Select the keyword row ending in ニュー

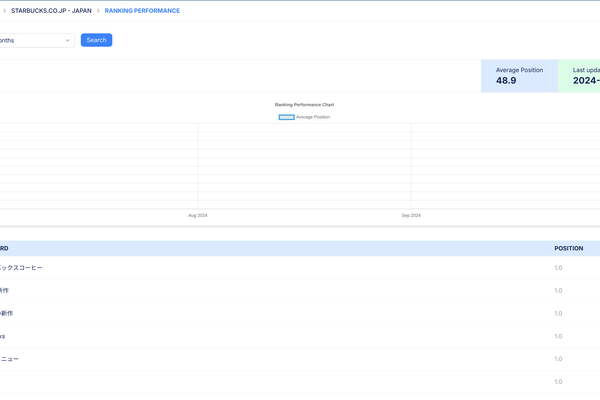pyautogui.click(x=10, y=359)
